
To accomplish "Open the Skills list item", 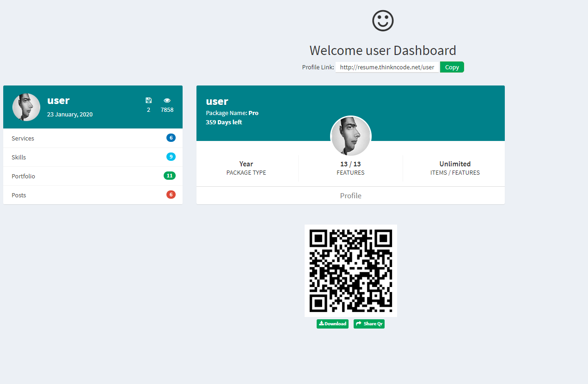I will tap(93, 157).
